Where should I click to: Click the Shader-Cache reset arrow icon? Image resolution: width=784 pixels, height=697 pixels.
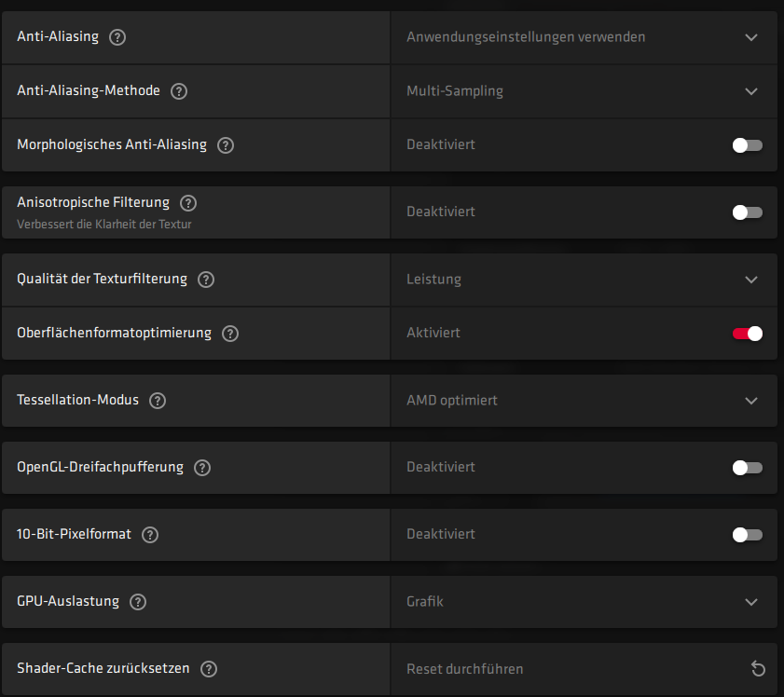[x=757, y=669]
